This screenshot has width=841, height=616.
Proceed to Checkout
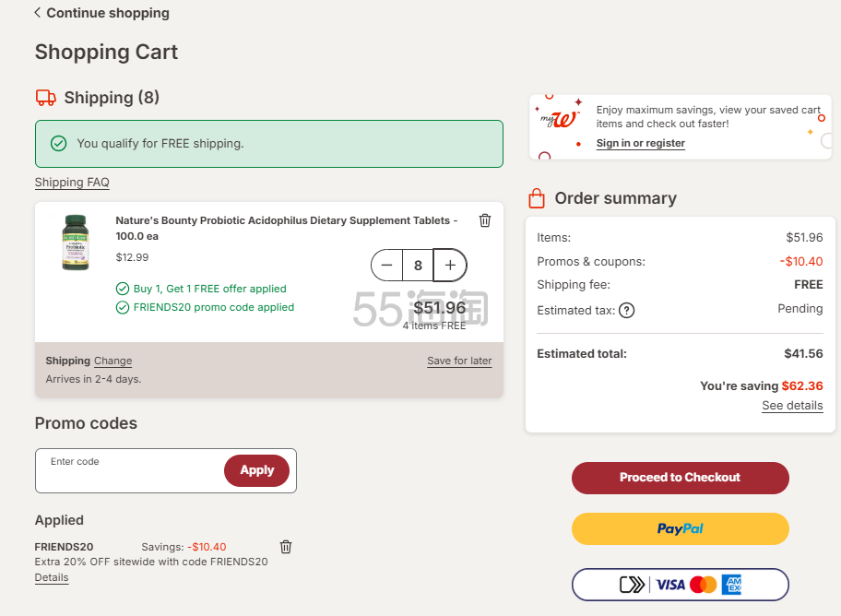680,478
